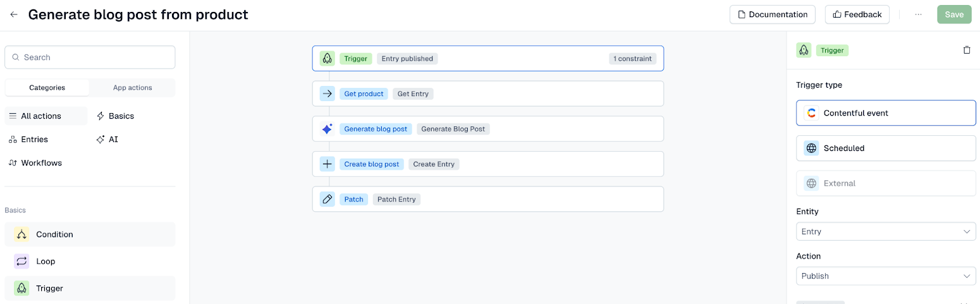
Task: Switch to the App actions tab
Action: tap(132, 88)
